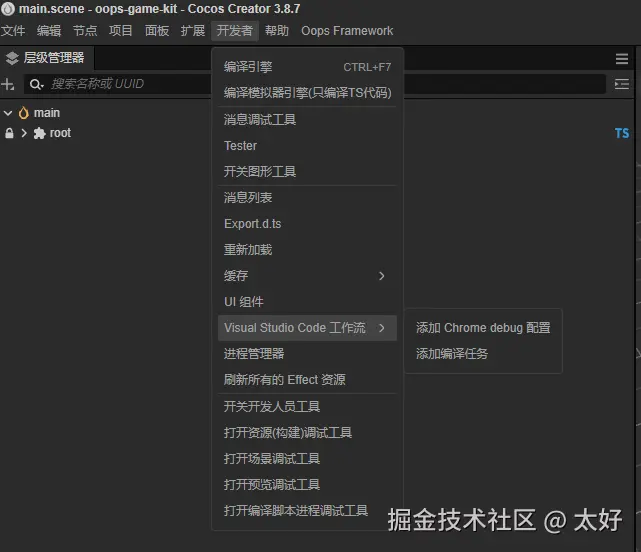The image size is (641, 552).
Task: Select UI 组件
Action: tap(307, 302)
